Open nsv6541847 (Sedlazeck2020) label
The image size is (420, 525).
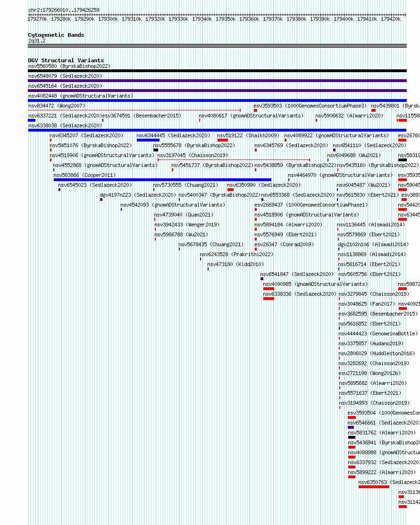tap(297, 274)
